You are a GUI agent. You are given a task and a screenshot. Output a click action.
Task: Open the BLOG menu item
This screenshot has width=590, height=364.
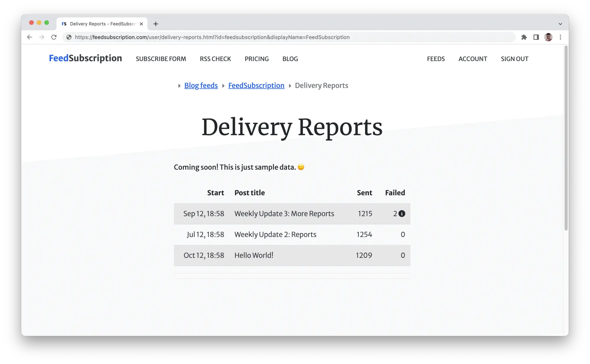[290, 59]
